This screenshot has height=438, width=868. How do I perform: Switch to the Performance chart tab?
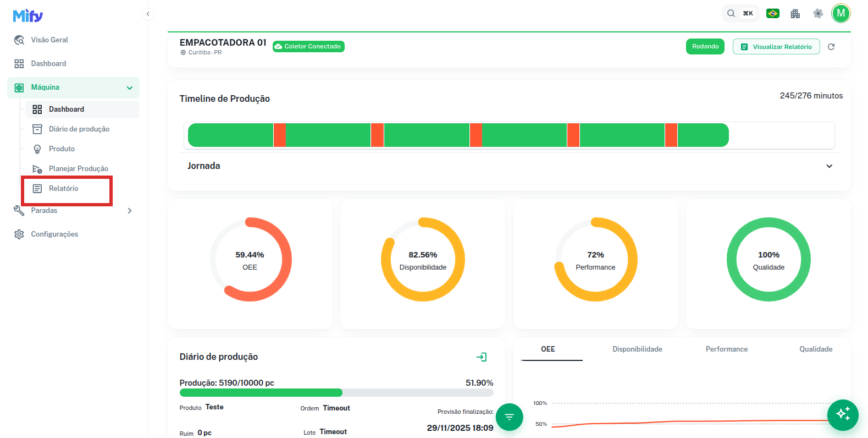pyautogui.click(x=726, y=349)
